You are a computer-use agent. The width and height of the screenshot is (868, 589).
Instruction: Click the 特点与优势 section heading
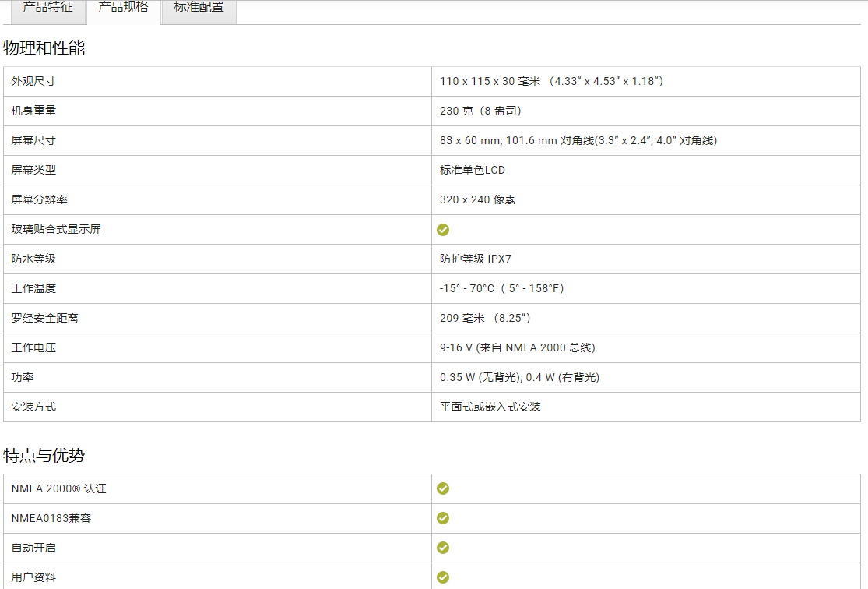[44, 456]
